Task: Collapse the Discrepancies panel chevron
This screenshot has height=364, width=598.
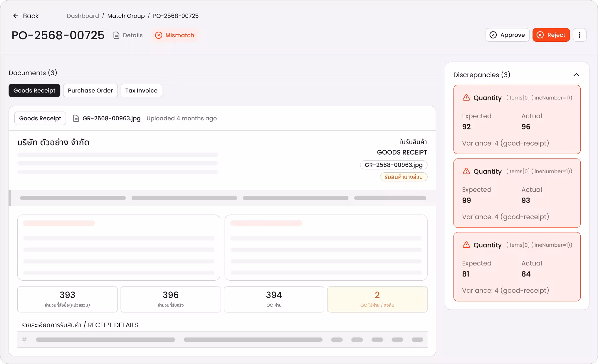Action: click(576, 75)
